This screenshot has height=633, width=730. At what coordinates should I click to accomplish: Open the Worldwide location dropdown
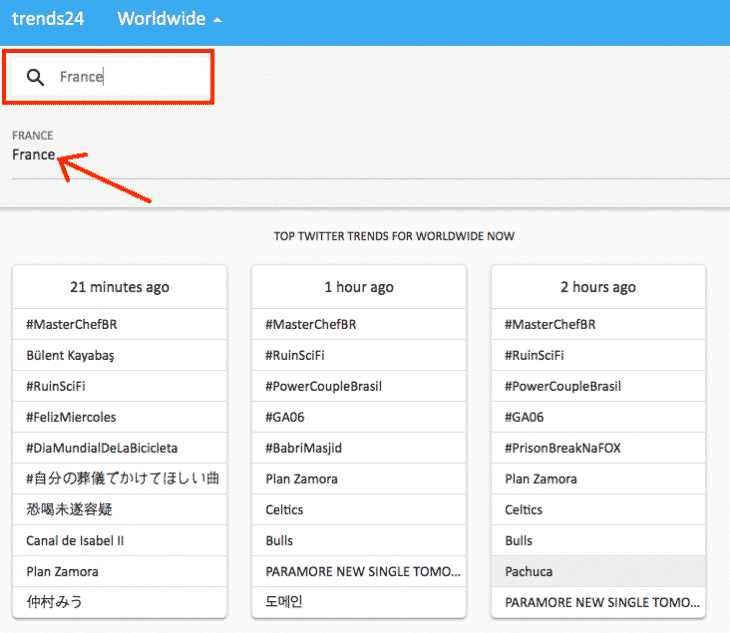169,19
